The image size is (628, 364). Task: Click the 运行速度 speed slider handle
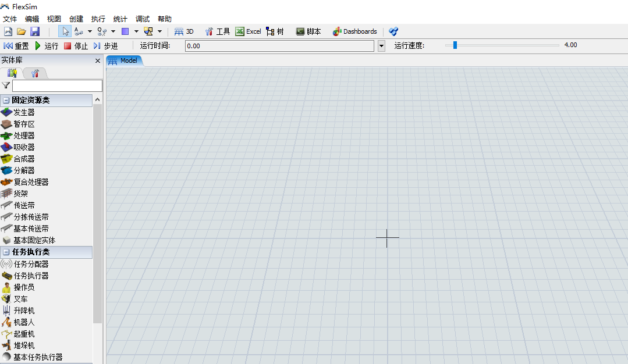(x=455, y=45)
